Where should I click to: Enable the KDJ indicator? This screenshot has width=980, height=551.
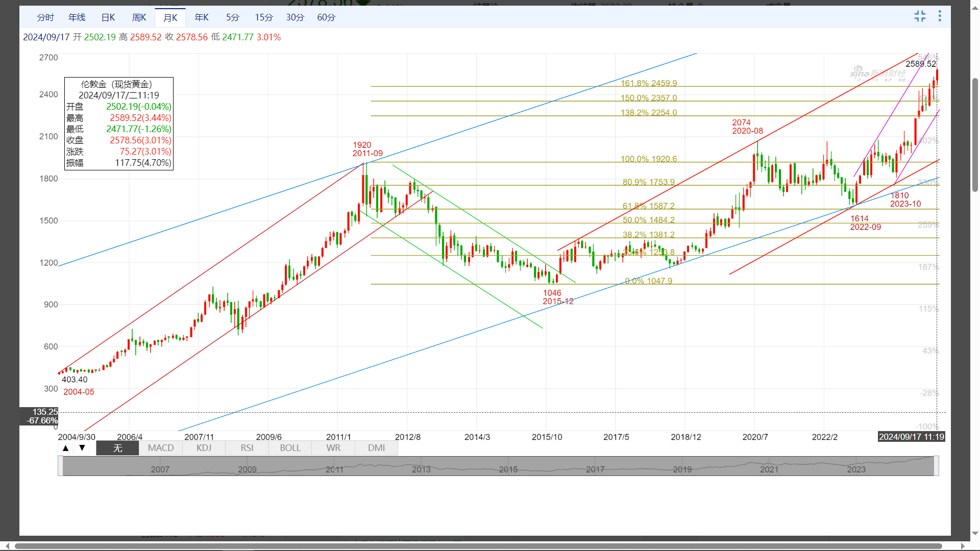click(x=204, y=448)
